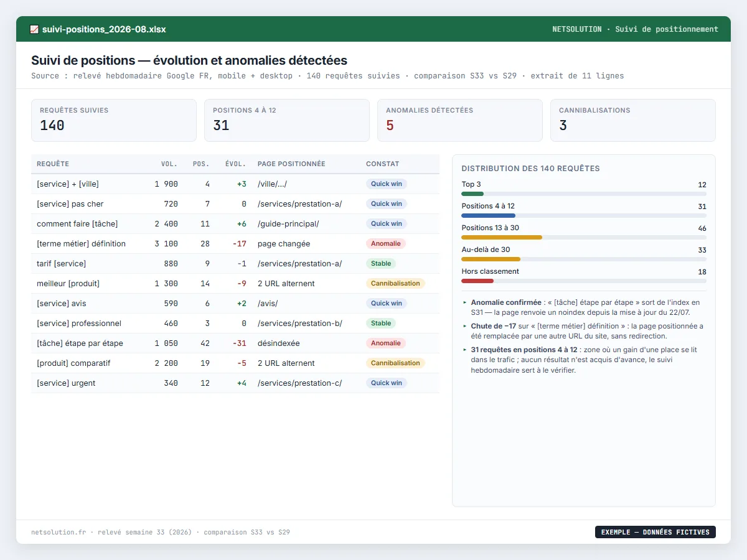Viewport: 747px width, 560px height.
Task: Click the /ville/.../ page path
Action: pos(272,184)
